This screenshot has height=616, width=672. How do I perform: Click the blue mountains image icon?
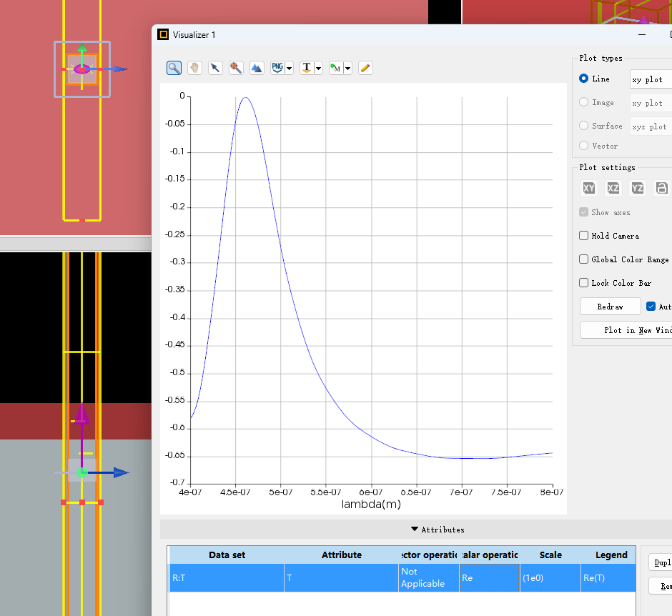point(257,68)
